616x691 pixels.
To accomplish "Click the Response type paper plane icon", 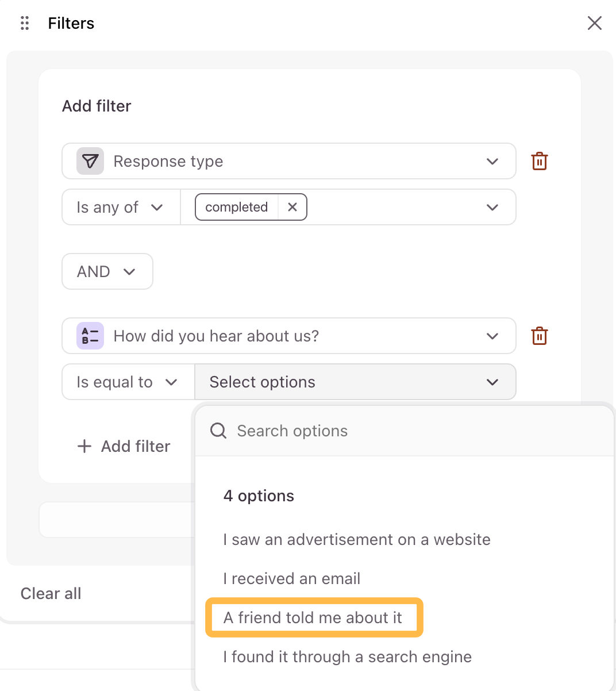I will pos(90,161).
